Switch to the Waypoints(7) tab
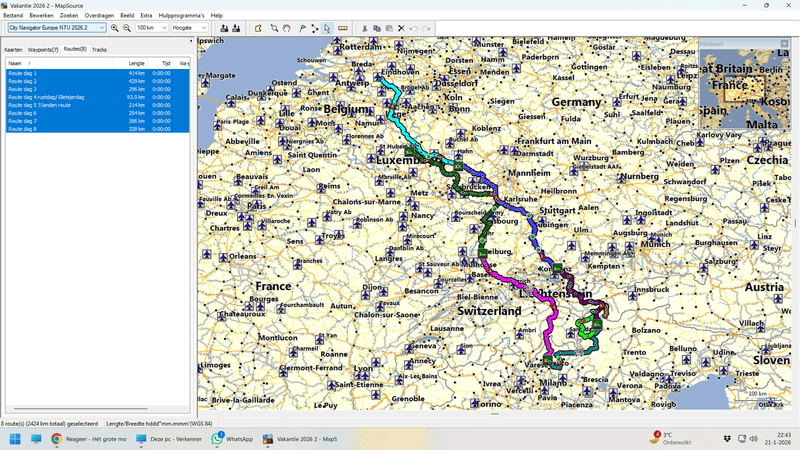This screenshot has width=800, height=450. tap(43, 49)
